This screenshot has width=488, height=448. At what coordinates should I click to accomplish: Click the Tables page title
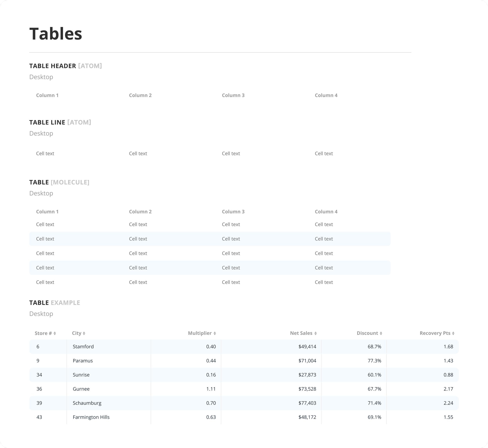[56, 34]
